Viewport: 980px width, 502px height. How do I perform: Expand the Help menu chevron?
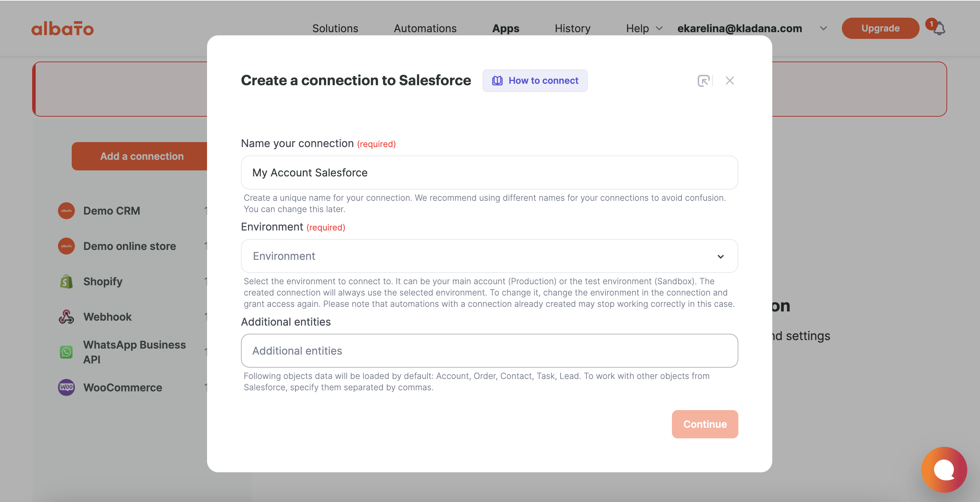point(659,29)
